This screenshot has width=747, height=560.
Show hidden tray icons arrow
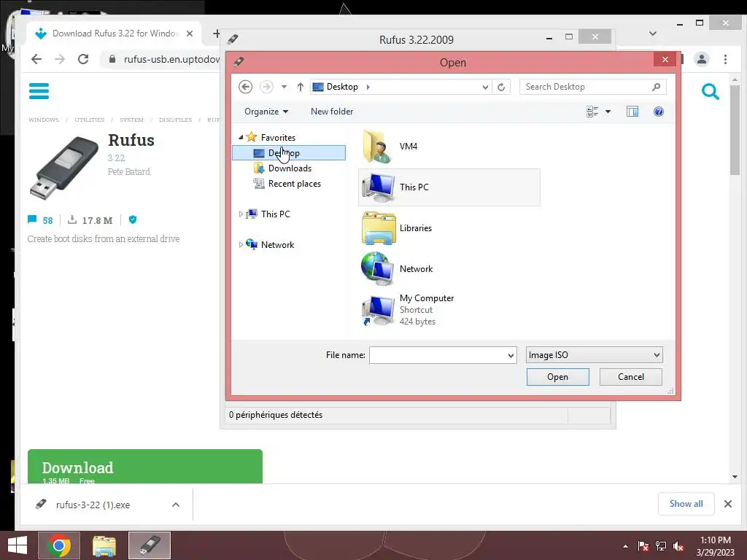coord(625,546)
